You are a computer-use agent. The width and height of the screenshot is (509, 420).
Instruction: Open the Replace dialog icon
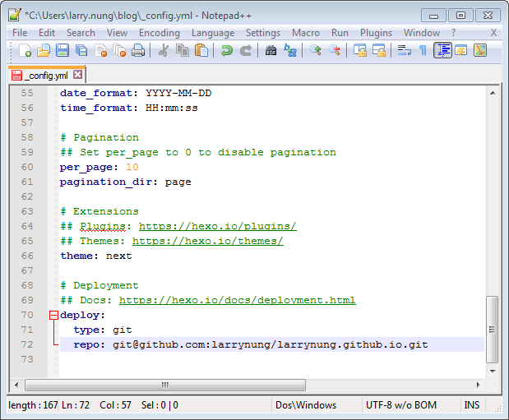tap(290, 51)
